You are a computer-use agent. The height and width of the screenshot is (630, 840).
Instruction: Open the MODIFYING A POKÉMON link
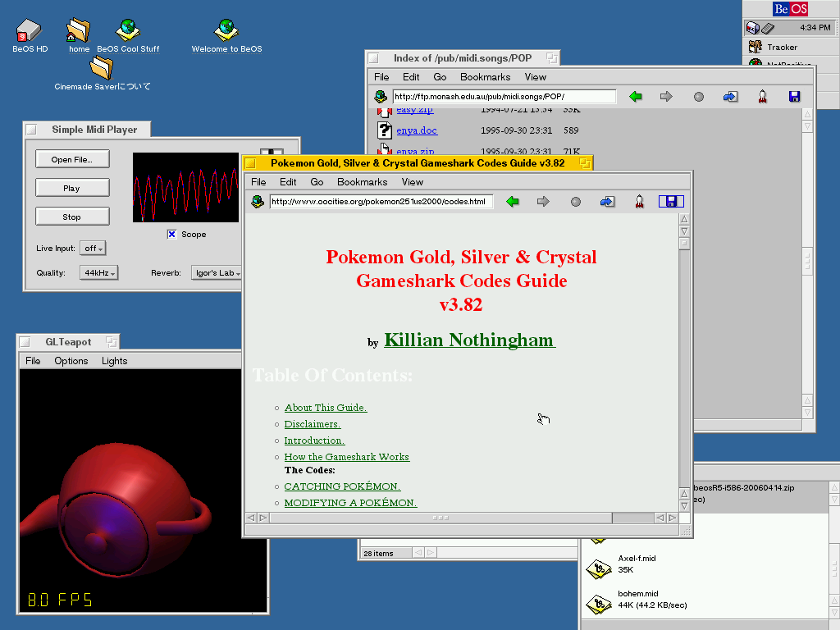(x=350, y=503)
